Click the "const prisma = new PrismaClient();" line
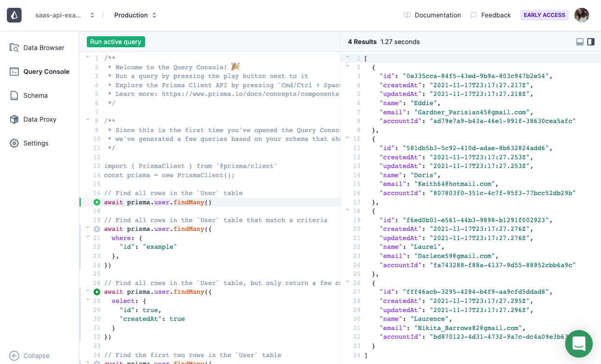The image size is (601, 364). (x=169, y=175)
